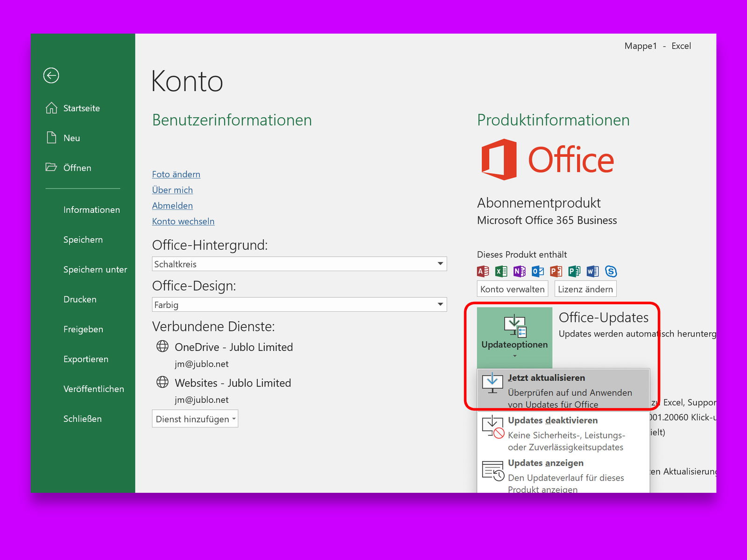Image resolution: width=747 pixels, height=560 pixels.
Task: Click the back arrow circle icon
Action: 51,75
